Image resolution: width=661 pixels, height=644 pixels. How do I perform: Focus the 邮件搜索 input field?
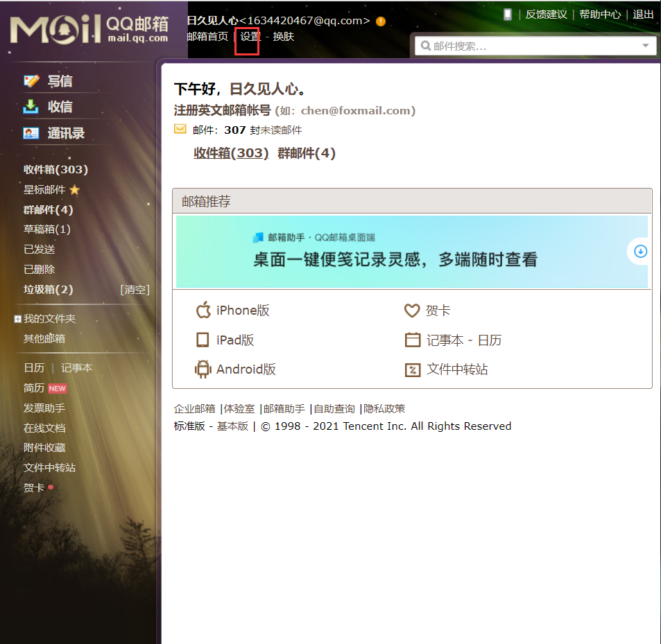(x=535, y=46)
